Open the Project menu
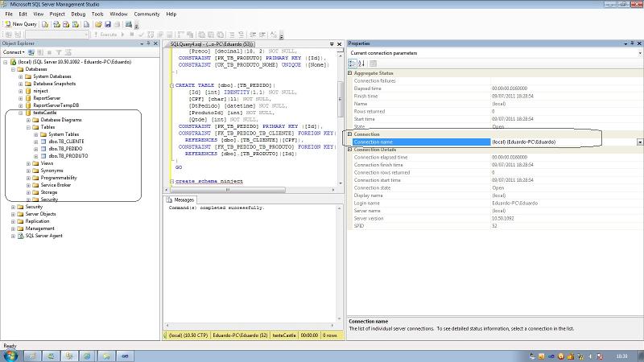Screen dimensions: 644x362 click(x=57, y=14)
